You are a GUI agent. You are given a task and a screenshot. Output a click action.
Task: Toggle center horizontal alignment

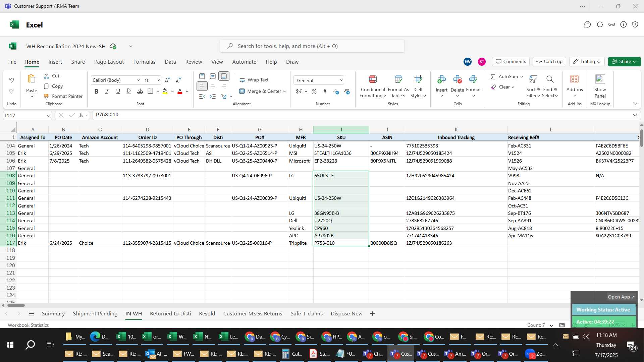[213, 86]
